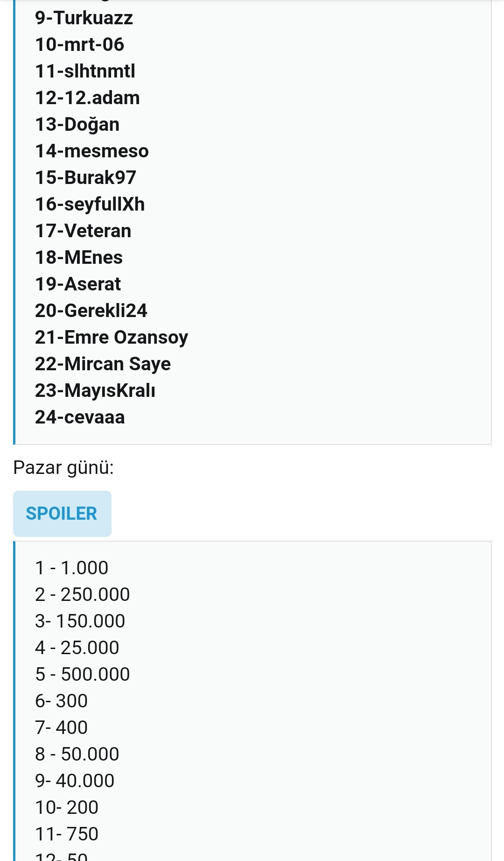Image resolution: width=504 pixels, height=861 pixels.
Task: Collapse the SPOILER button under Pazar günü
Action: pyautogui.click(x=62, y=514)
